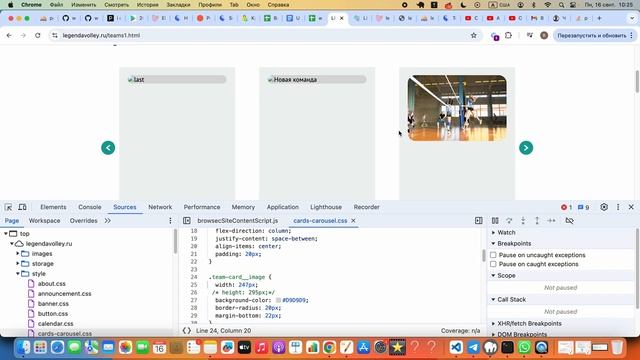The height and width of the screenshot is (360, 640).
Task: Close the DevTools panel
Action: [x=631, y=207]
